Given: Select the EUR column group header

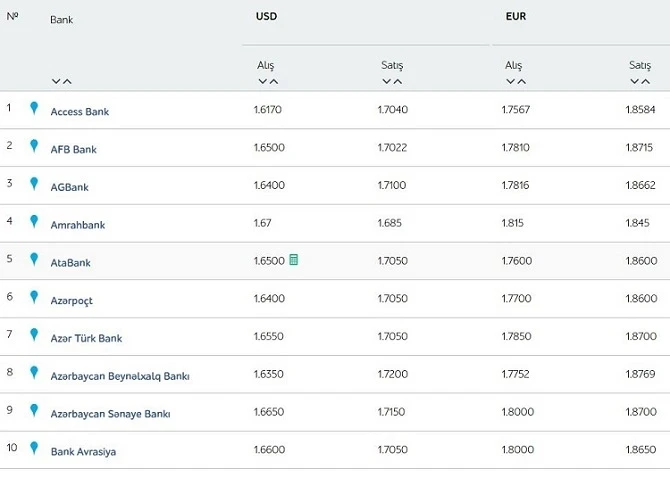Looking at the screenshot, I should click(516, 17).
